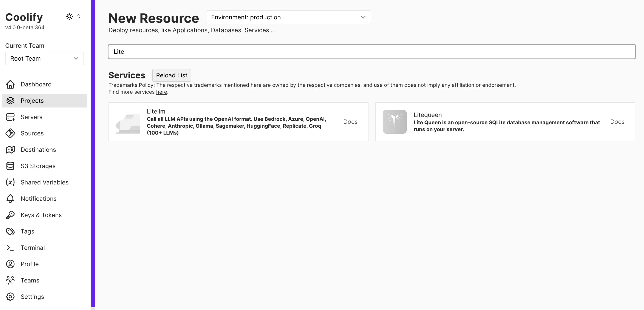644x310 pixels.
Task: Open Terminal menu item
Action: pos(45,248)
